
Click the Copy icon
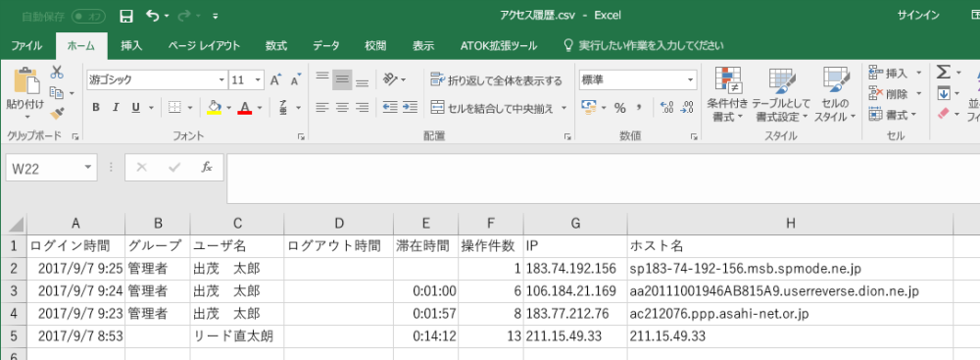tap(57, 92)
